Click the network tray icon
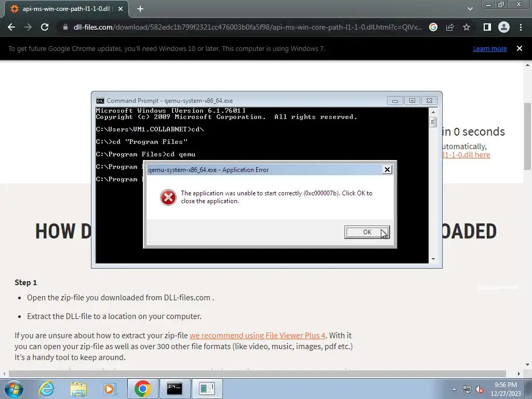532x399 pixels. click(x=467, y=390)
